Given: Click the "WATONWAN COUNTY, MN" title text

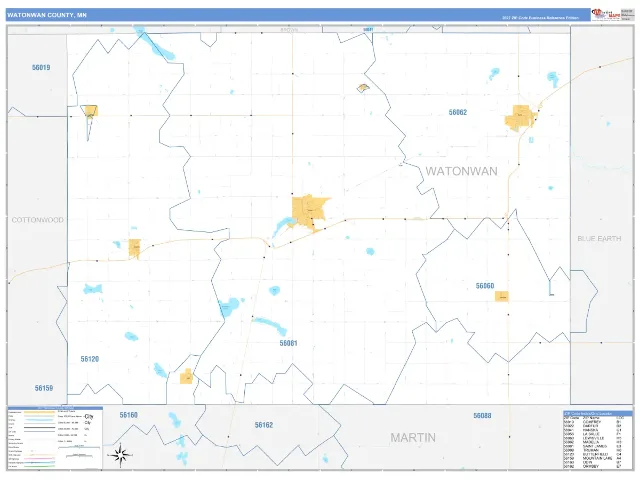Looking at the screenshot, I should pos(47,15).
